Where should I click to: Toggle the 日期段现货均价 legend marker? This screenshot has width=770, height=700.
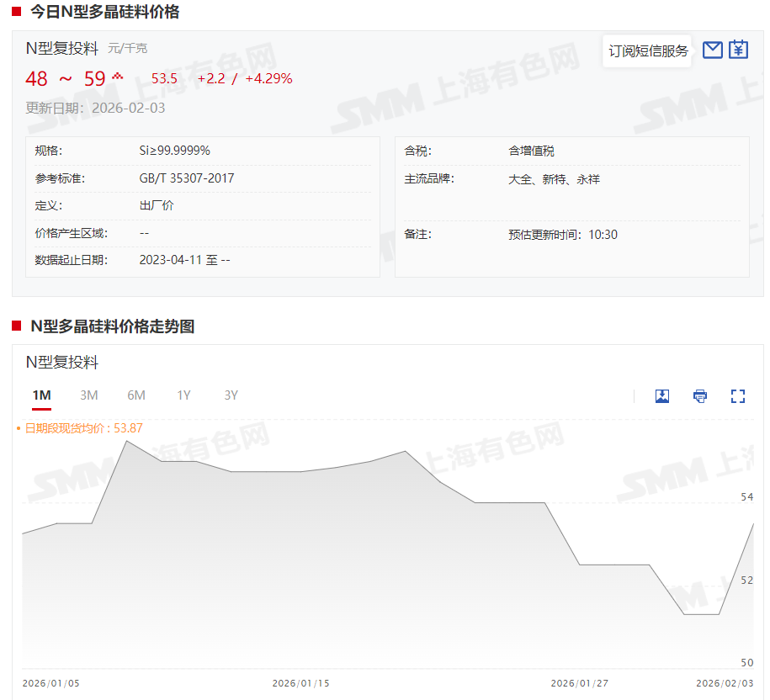19,428
